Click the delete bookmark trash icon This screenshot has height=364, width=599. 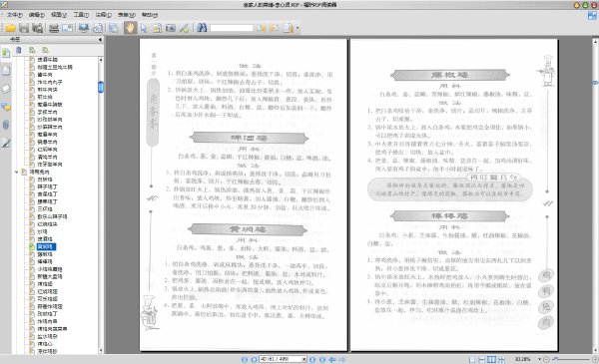pyautogui.click(x=19, y=50)
